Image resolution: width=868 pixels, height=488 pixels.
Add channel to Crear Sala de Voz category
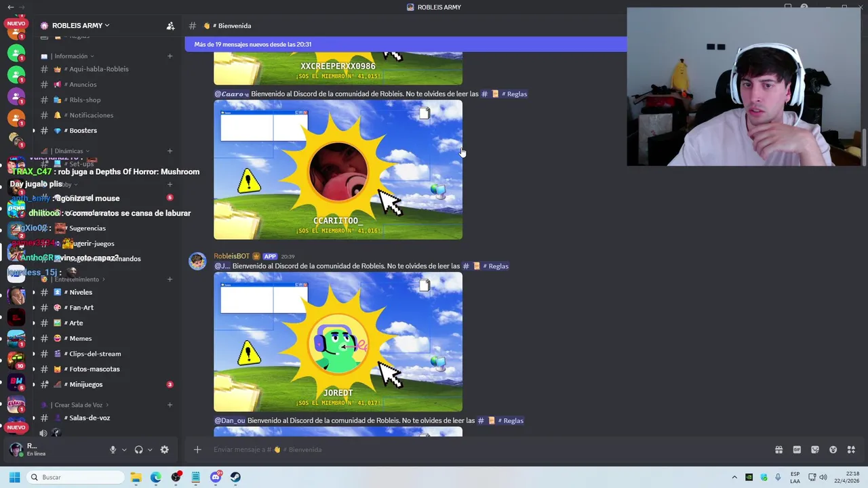coord(170,405)
